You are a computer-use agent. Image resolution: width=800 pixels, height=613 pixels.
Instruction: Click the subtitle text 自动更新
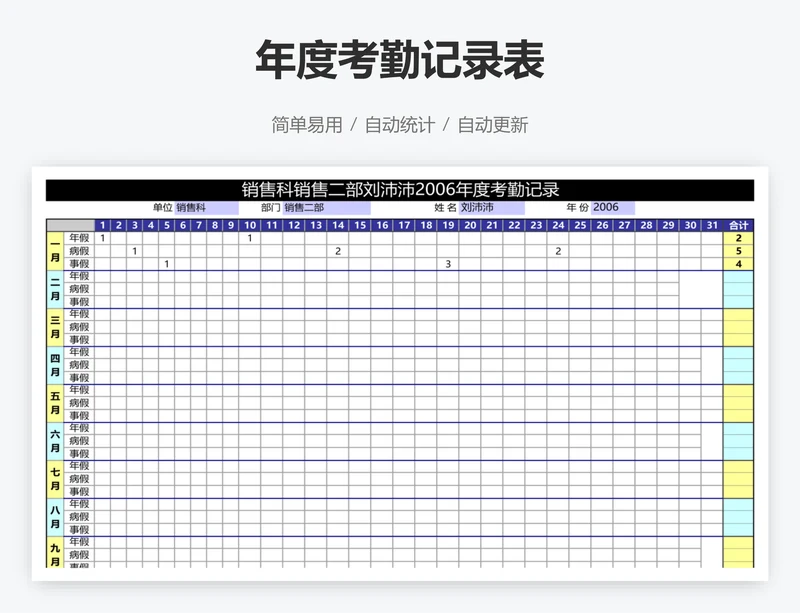tap(493, 125)
